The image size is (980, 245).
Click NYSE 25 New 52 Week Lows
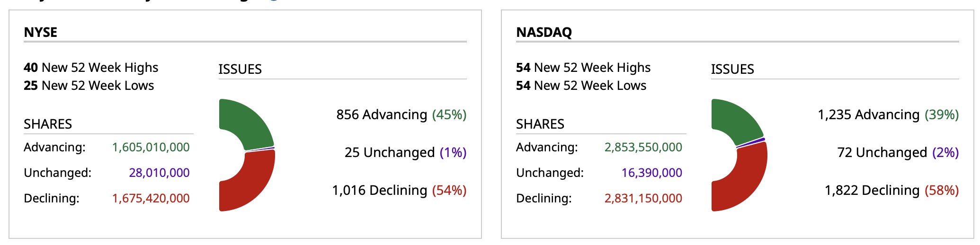click(89, 86)
